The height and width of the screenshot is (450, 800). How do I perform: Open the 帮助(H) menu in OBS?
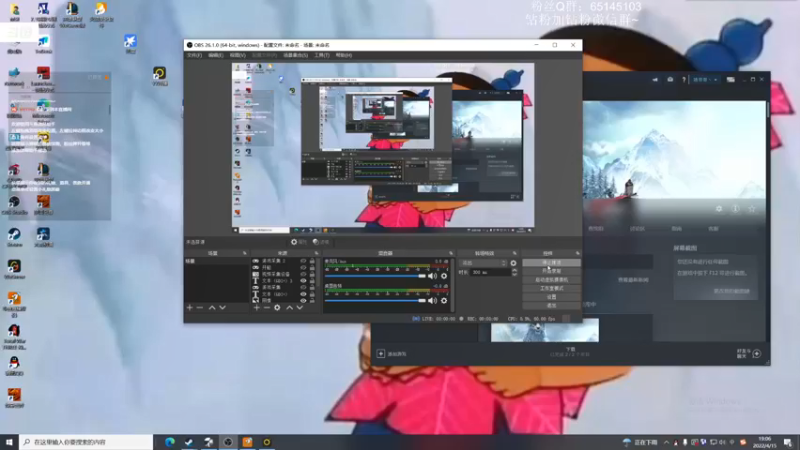pyautogui.click(x=344, y=55)
